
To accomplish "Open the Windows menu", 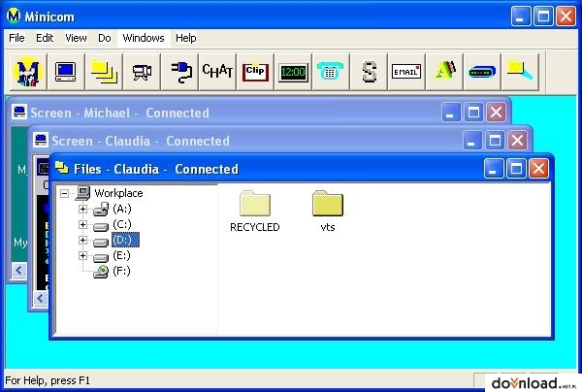I will tap(144, 38).
